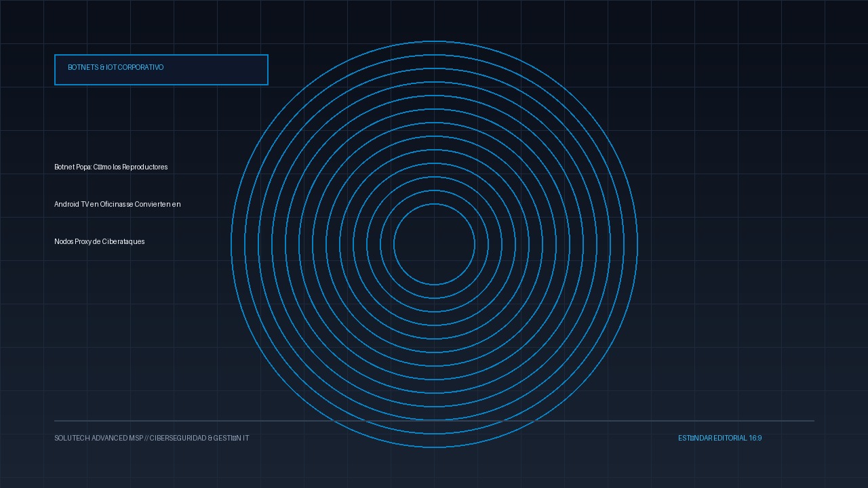Viewport: 868px width, 488px height.
Task: Click the '16:9' ratio text in footer
Action: click(x=755, y=438)
